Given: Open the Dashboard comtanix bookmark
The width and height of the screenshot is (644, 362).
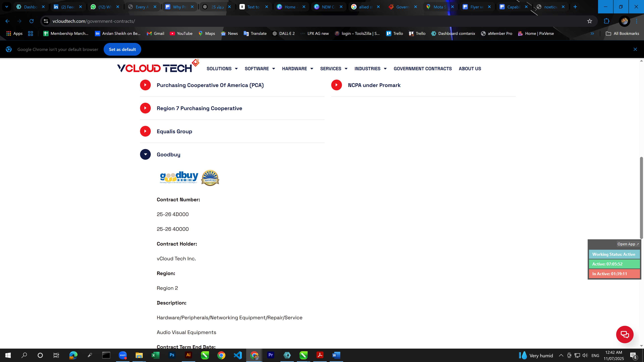Looking at the screenshot, I should click(453, 34).
